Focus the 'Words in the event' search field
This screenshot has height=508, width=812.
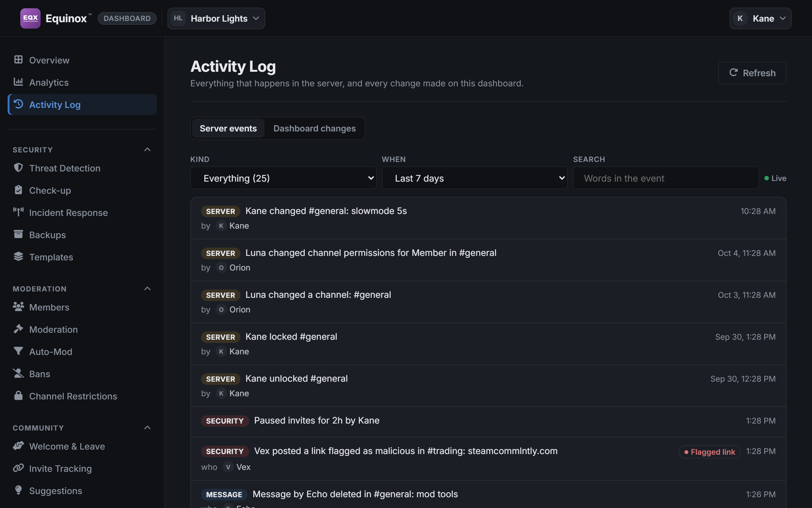[666, 178]
